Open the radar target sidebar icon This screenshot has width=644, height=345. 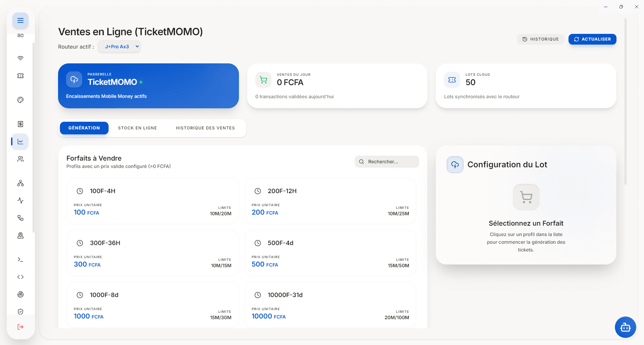coord(20,294)
